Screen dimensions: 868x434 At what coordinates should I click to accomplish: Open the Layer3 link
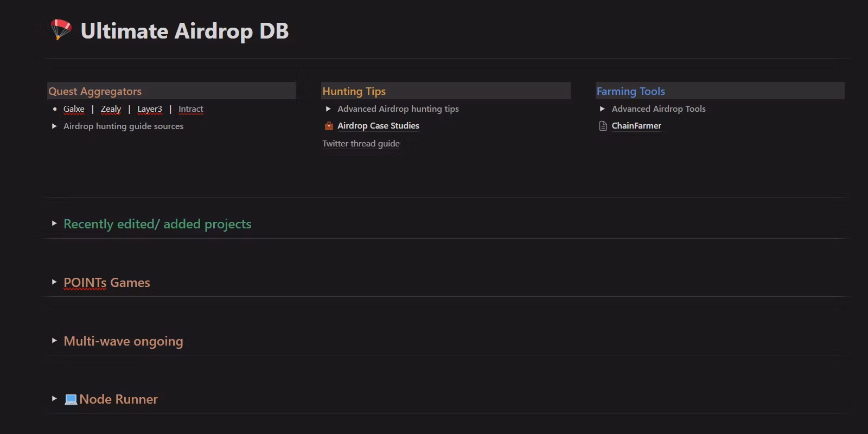(x=150, y=109)
